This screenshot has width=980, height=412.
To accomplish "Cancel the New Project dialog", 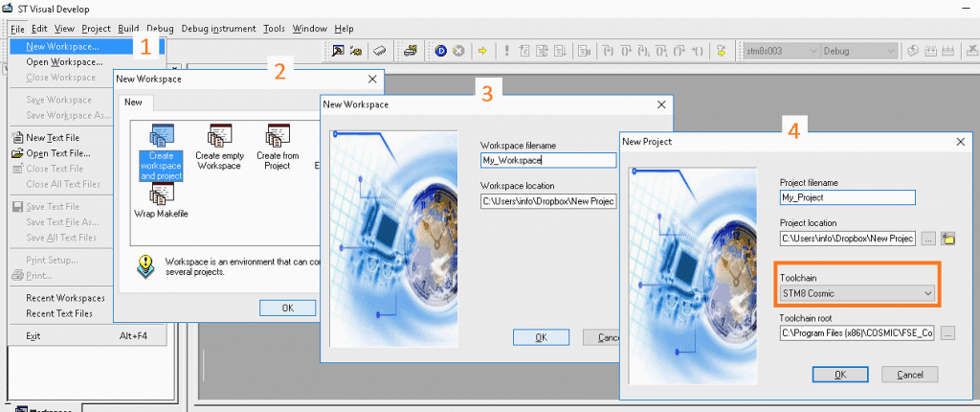I will click(909, 374).
